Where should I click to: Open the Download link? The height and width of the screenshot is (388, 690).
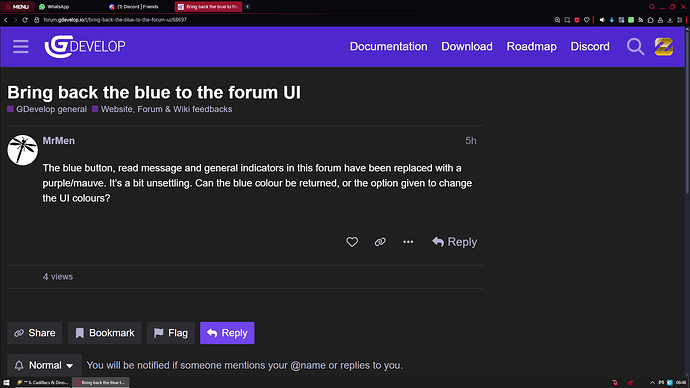pyautogui.click(x=467, y=46)
